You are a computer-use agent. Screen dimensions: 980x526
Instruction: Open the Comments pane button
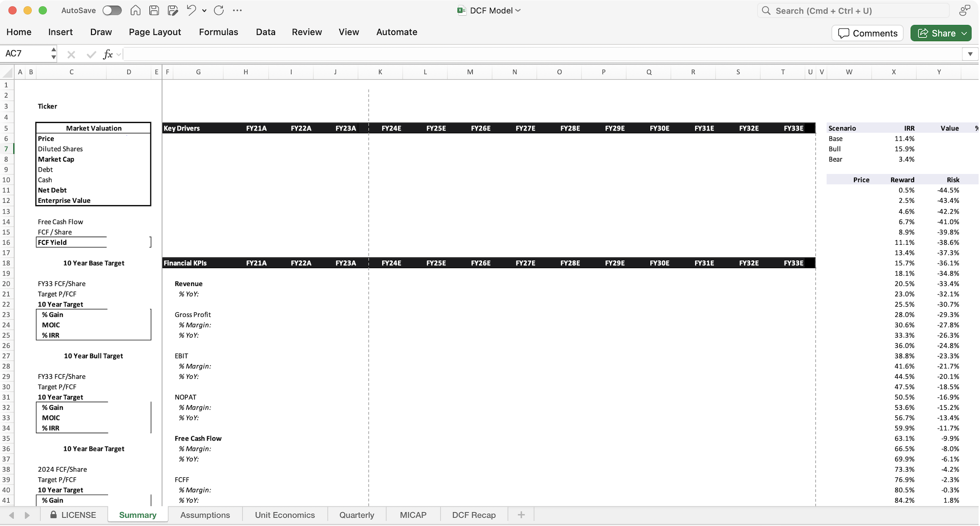click(x=867, y=33)
